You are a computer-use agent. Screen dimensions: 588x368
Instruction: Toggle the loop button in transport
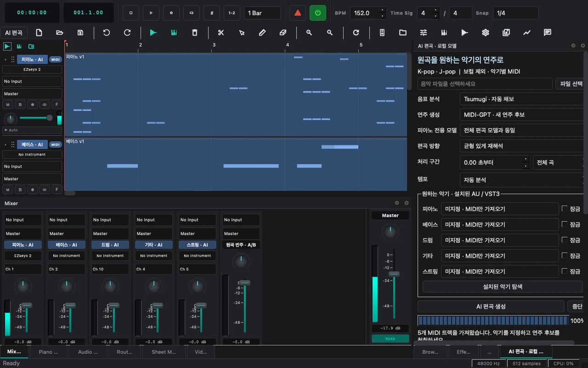click(x=192, y=13)
